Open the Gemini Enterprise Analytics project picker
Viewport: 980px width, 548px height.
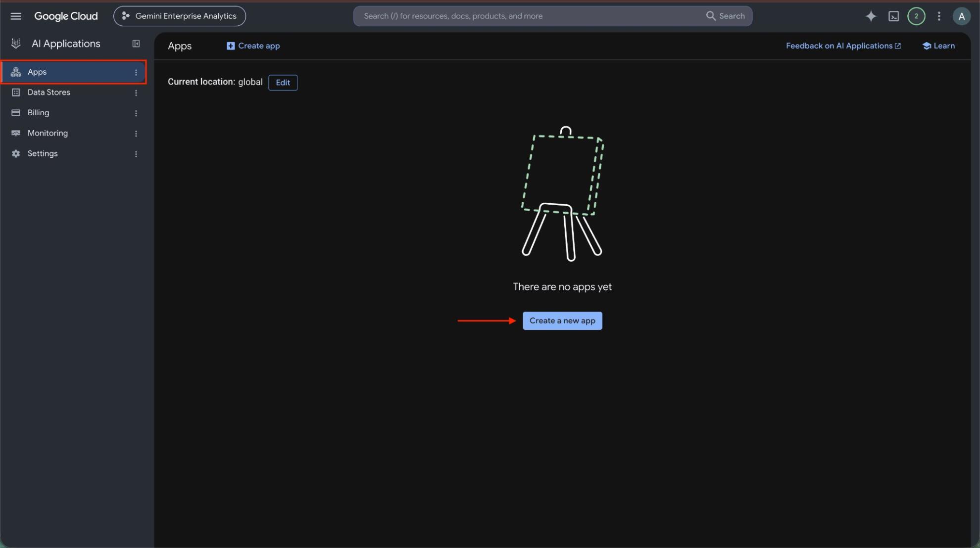pyautogui.click(x=180, y=16)
